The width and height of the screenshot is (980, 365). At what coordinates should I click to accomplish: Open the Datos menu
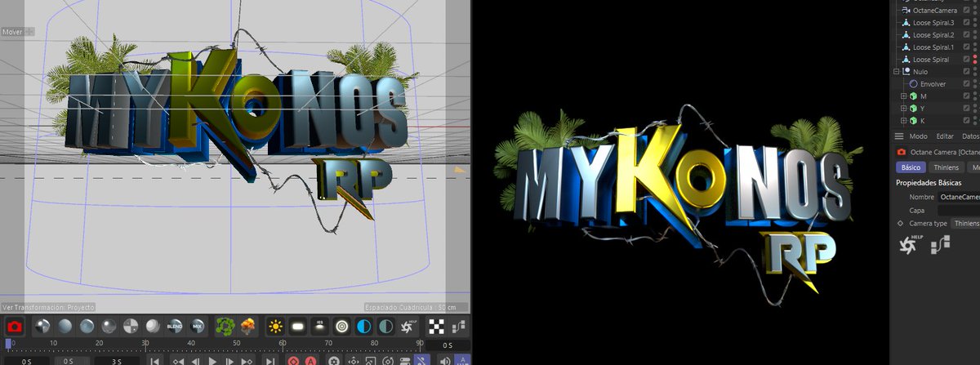tap(970, 136)
